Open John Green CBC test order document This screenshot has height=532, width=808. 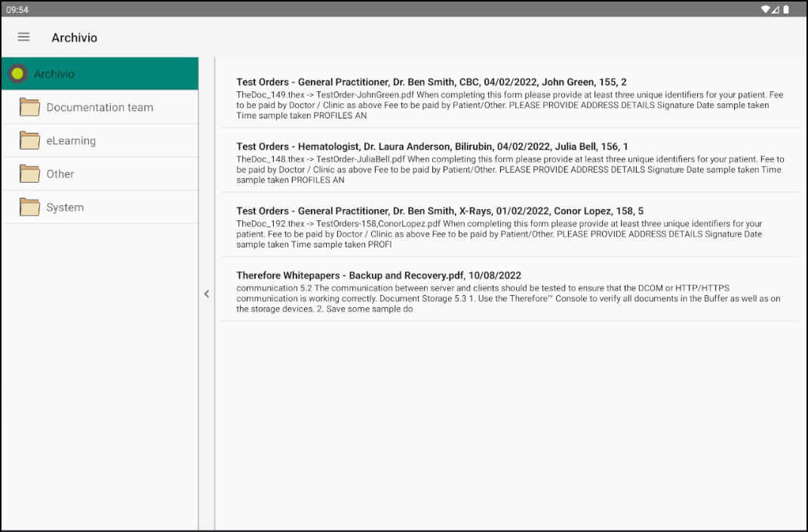pyautogui.click(x=432, y=82)
